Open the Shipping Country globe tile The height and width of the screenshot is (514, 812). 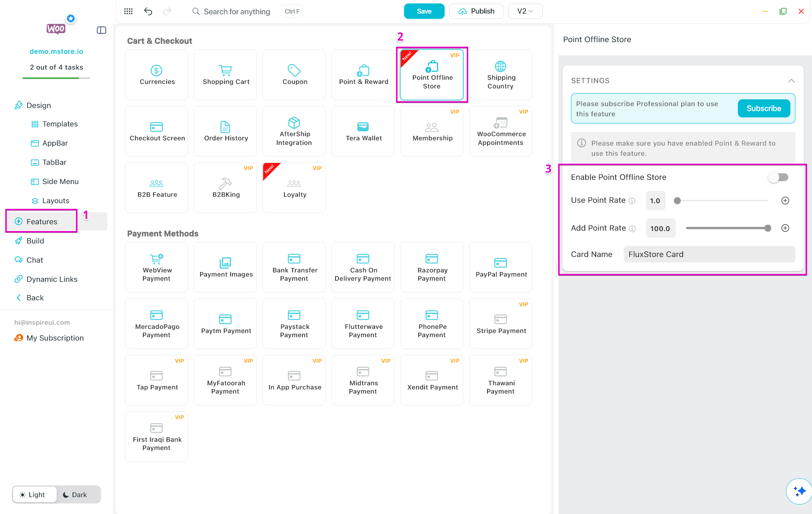point(500,75)
